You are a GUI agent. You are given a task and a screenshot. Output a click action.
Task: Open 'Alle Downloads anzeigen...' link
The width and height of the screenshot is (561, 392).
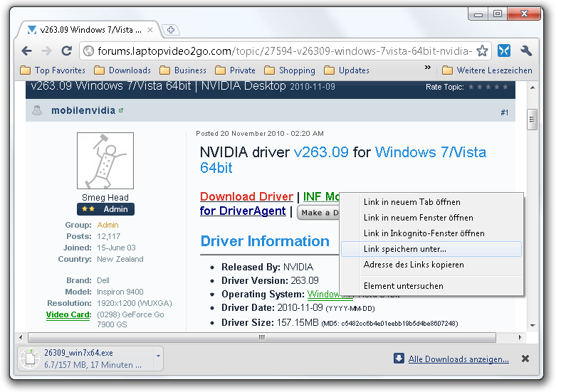[x=458, y=359]
